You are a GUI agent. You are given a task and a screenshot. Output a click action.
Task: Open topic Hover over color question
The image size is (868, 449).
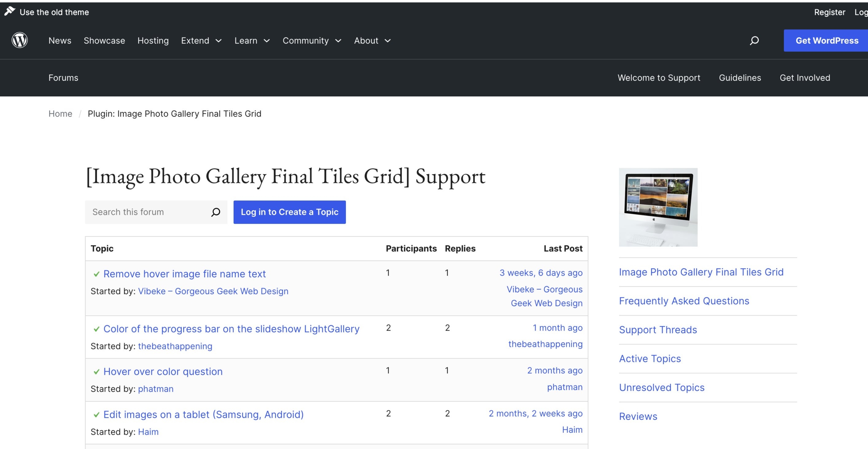tap(163, 372)
